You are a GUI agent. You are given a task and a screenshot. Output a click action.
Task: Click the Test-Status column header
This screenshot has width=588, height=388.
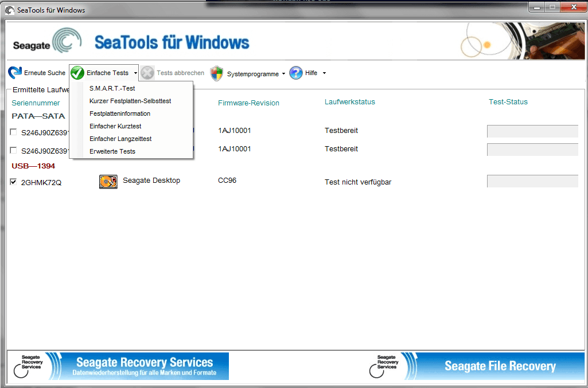click(x=508, y=102)
